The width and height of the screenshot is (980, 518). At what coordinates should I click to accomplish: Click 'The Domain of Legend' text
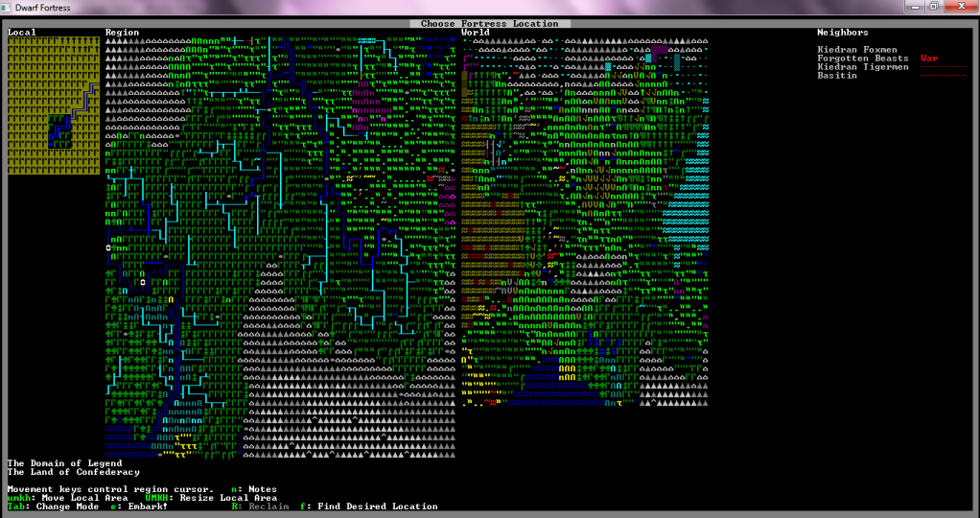point(64,463)
